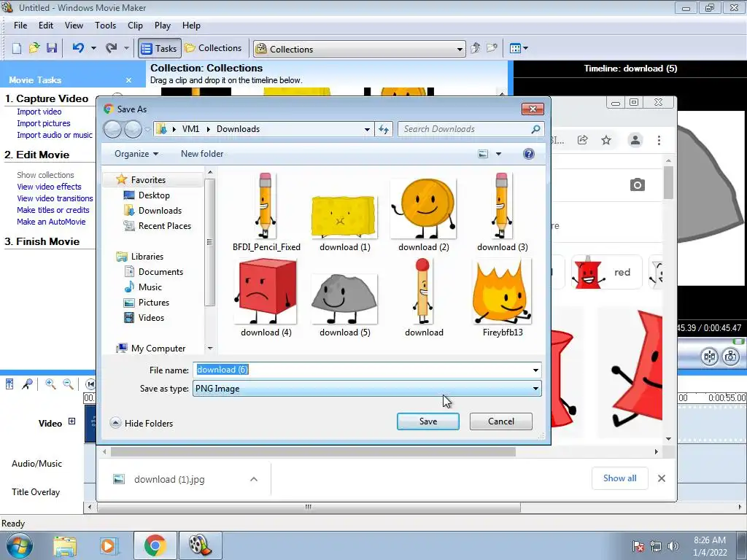
Task: Click View video transitions link
Action: (55, 198)
